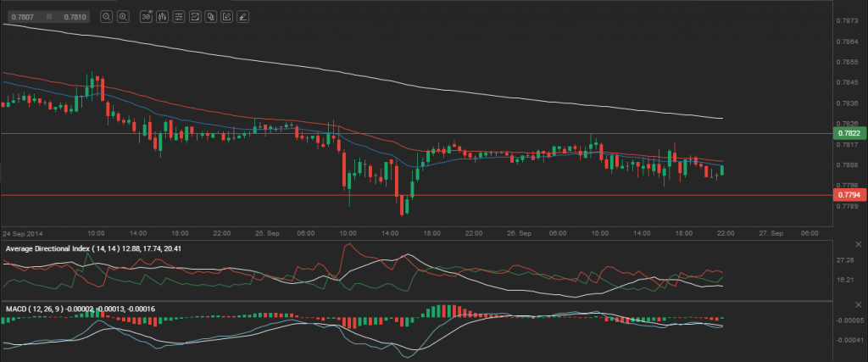Open the 30-minute timeframe selector
The image size is (868, 362).
146,16
